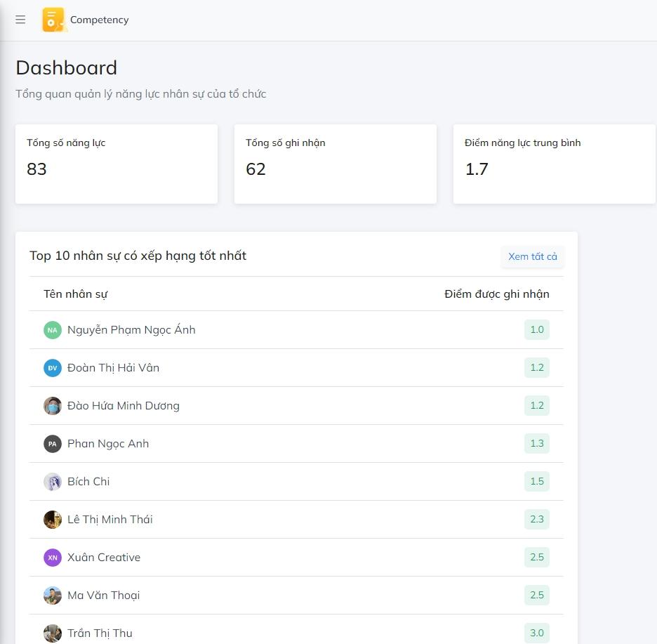
Task: Click Đoàn Thị Hải Vân's blue avatar
Action: point(53,368)
